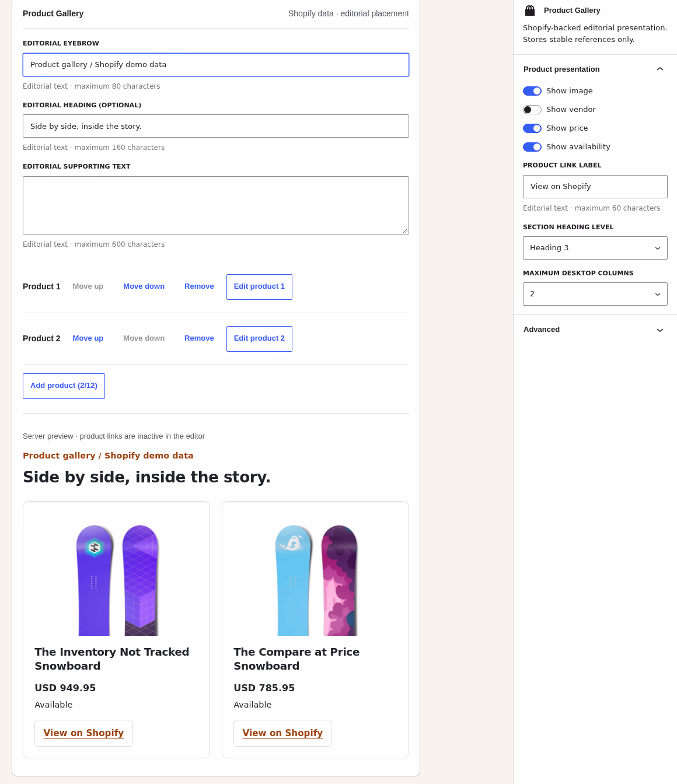Click the preview heading Side by side, inside the story.
The width and height of the screenshot is (677, 784).
tap(146, 477)
